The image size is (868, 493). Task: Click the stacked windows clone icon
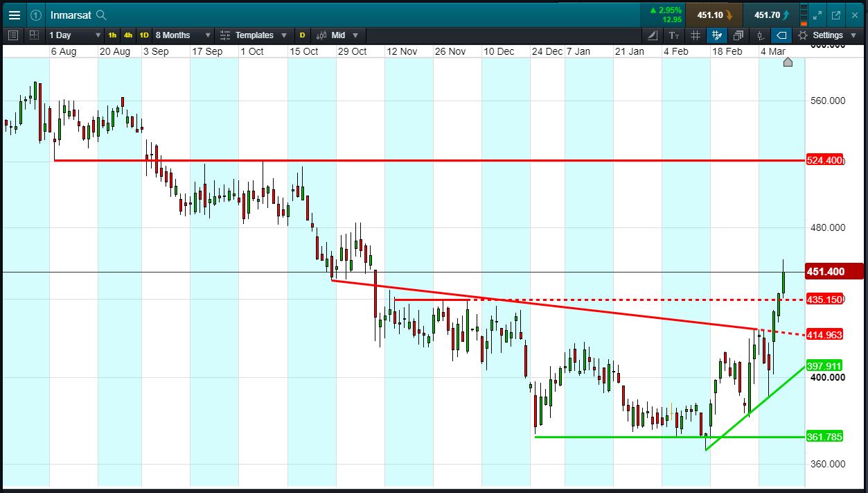point(738,35)
